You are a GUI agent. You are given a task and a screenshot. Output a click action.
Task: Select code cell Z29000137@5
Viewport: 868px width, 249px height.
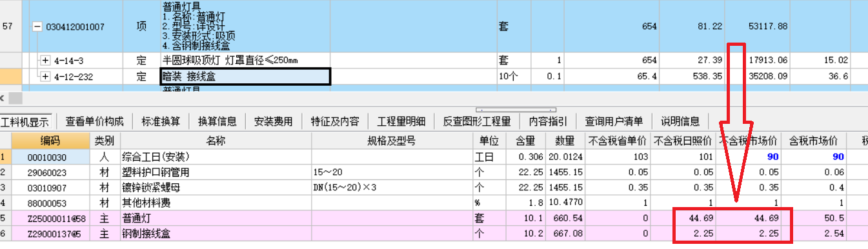coord(50,233)
